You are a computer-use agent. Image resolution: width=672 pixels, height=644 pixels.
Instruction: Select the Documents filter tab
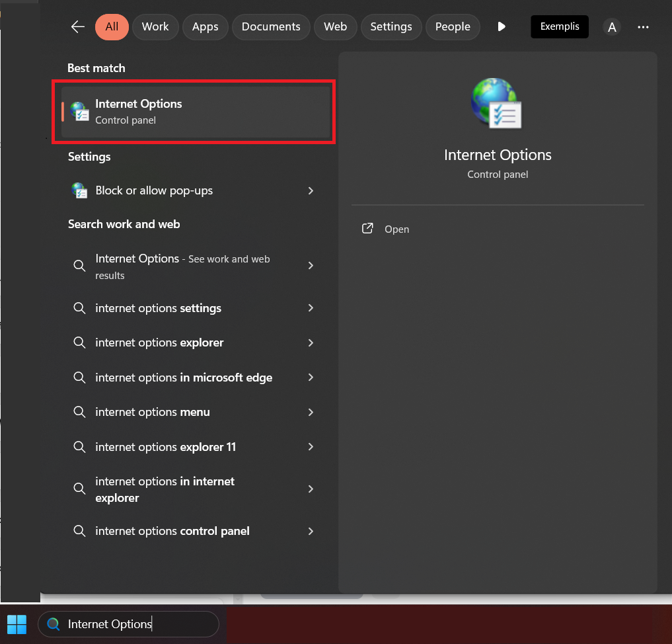coord(271,27)
